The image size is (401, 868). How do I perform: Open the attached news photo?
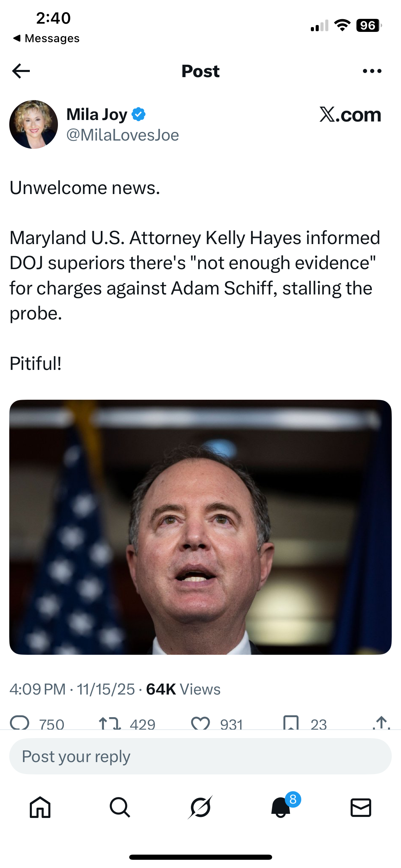(200, 527)
